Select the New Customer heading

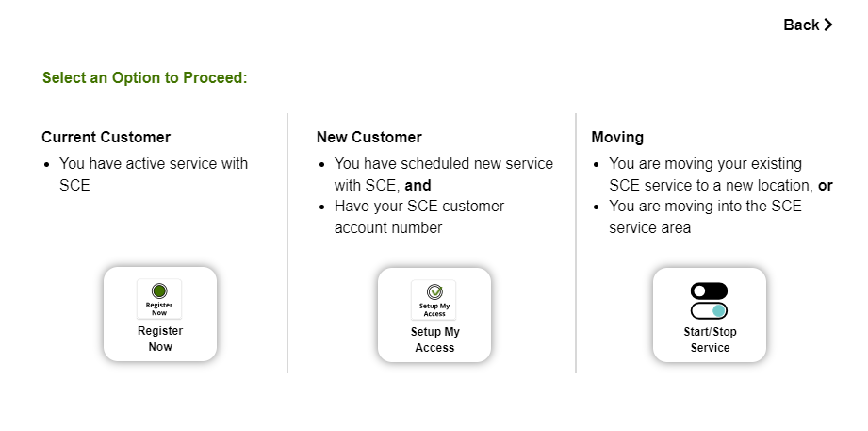pyautogui.click(x=369, y=138)
